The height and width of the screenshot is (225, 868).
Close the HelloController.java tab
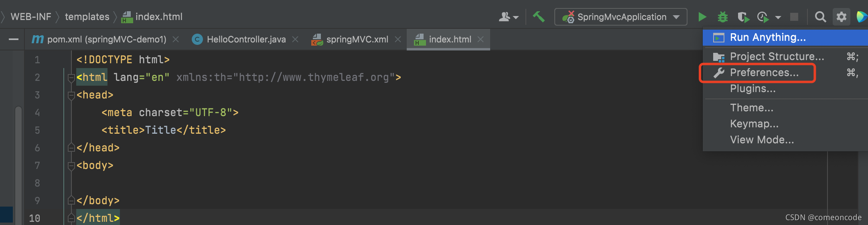pyautogui.click(x=295, y=39)
